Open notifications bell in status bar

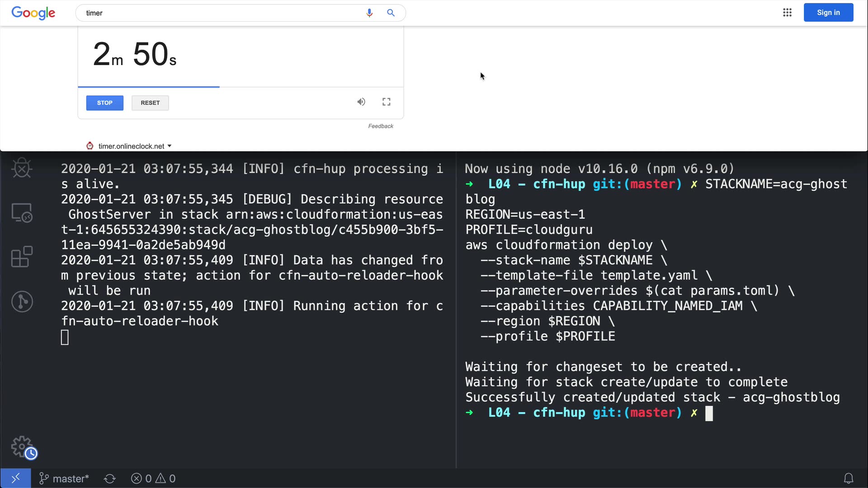pyautogui.click(x=849, y=478)
